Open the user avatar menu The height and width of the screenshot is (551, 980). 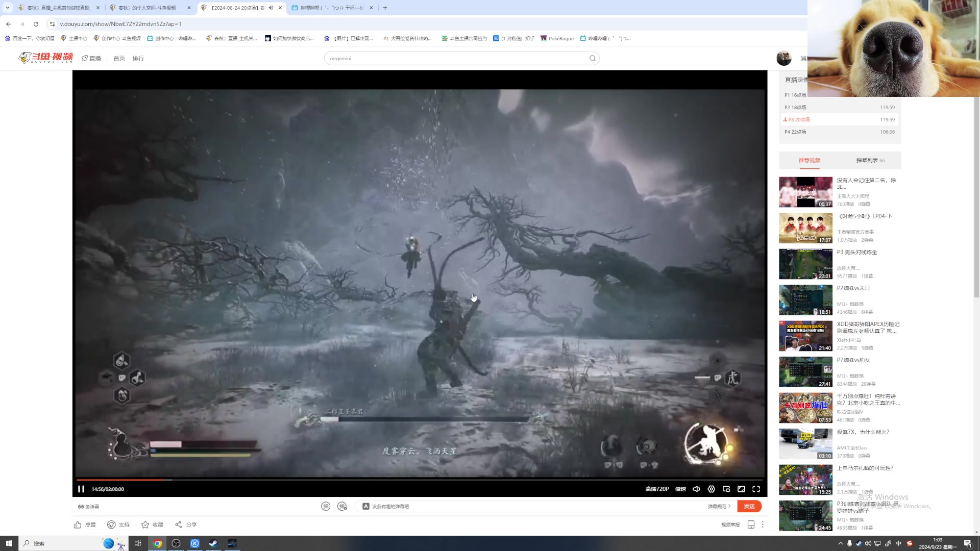(x=784, y=58)
